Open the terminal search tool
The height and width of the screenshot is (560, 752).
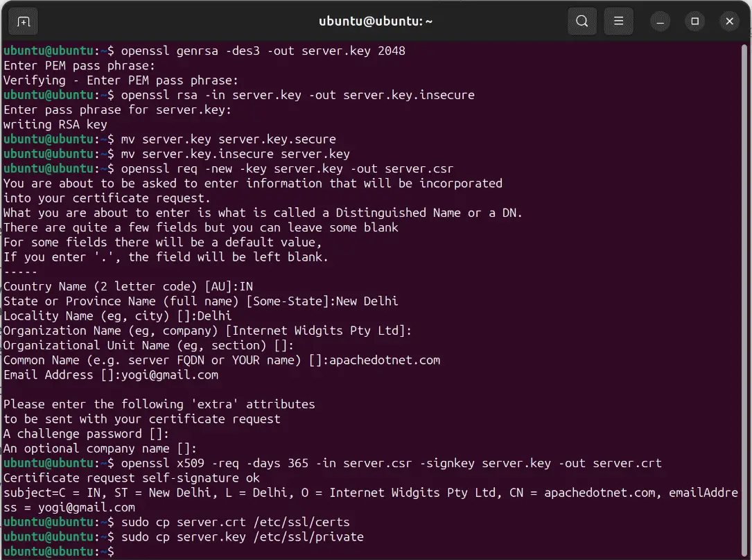coord(582,21)
